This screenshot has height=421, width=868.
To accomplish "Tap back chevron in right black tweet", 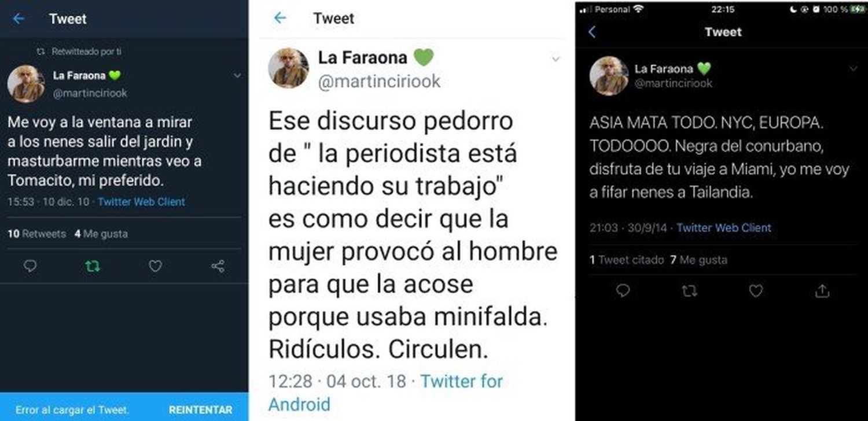I will (x=591, y=32).
